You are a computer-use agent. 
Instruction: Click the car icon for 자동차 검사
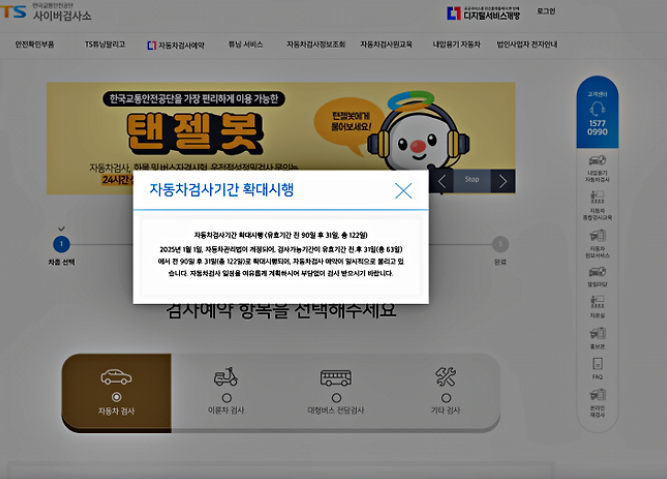pos(116,377)
